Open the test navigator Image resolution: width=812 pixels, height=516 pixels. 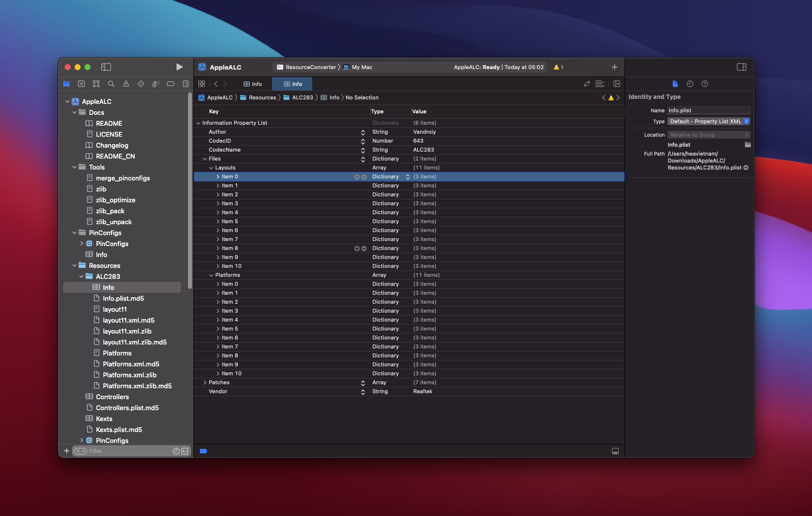tap(141, 84)
